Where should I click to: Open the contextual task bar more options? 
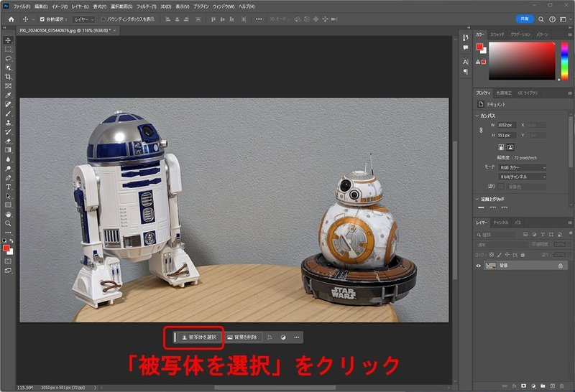coord(297,337)
